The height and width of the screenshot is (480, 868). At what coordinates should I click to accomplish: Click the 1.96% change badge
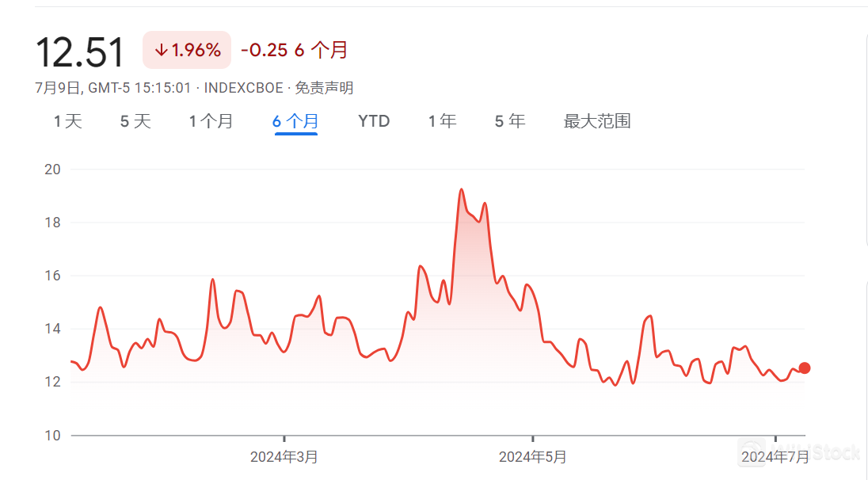point(187,51)
